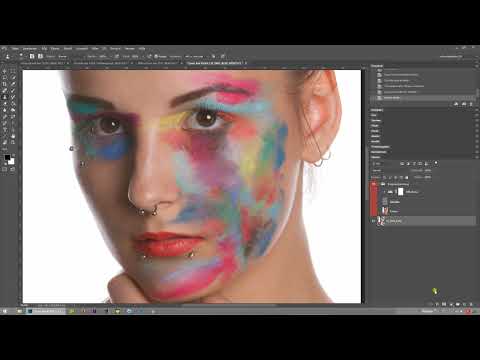Select the Clone Stamp tool in the toolbox
Viewport: 480px width, 360px height.
point(5,97)
